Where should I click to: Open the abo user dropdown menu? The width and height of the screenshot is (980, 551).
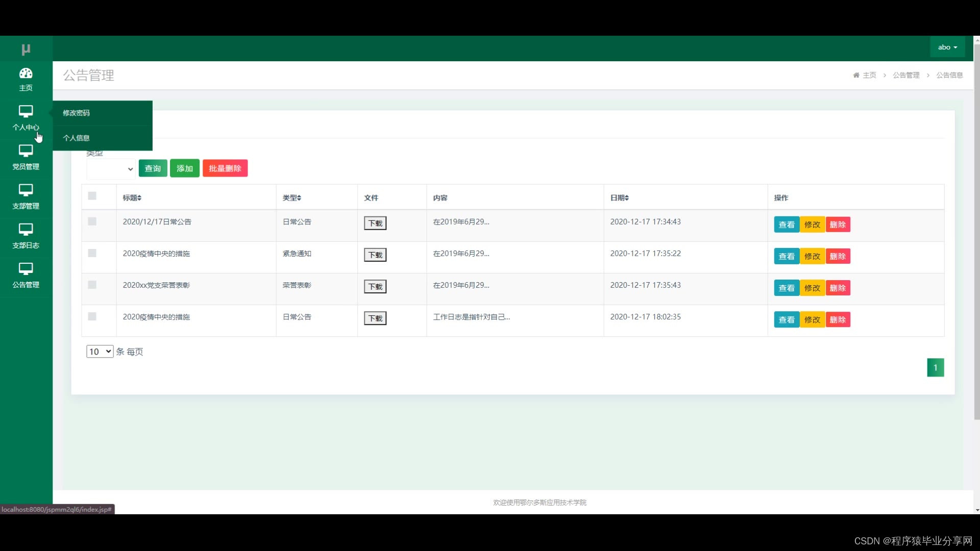pyautogui.click(x=947, y=47)
